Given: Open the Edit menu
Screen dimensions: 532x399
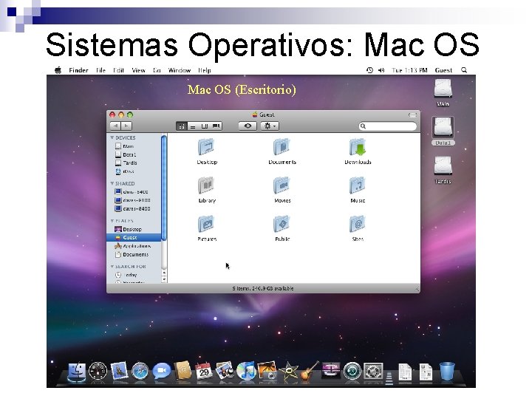Looking at the screenshot, I should point(118,70).
